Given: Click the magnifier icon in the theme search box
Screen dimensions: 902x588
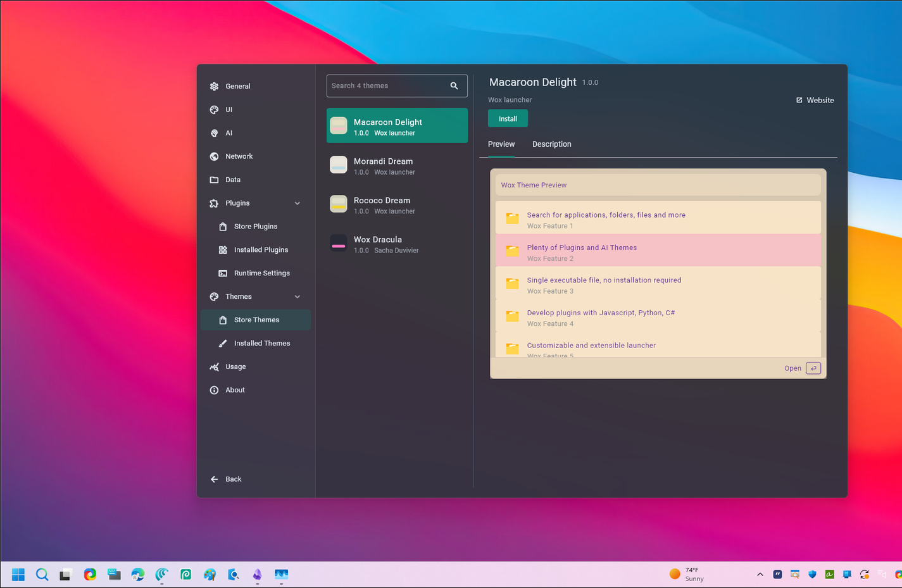Looking at the screenshot, I should point(454,85).
